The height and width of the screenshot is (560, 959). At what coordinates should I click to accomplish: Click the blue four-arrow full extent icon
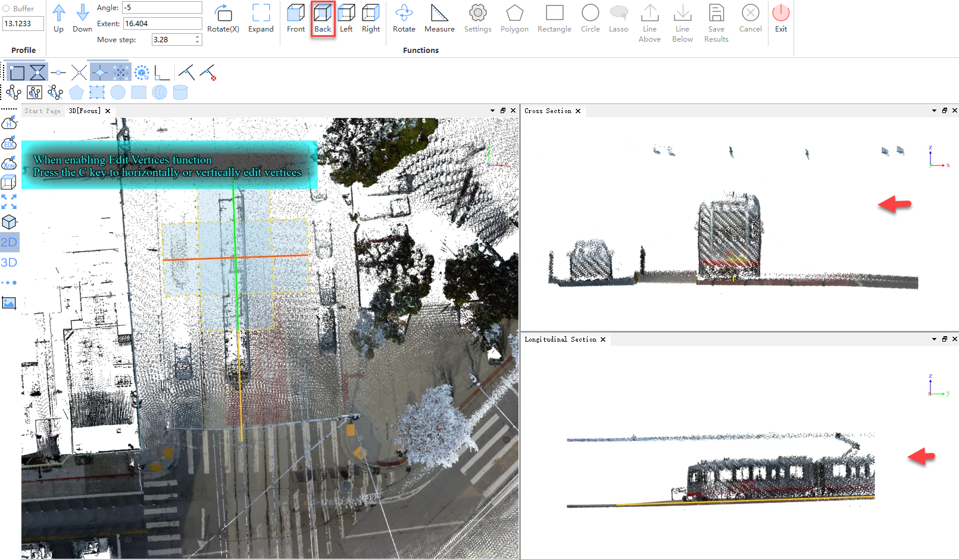tap(9, 202)
